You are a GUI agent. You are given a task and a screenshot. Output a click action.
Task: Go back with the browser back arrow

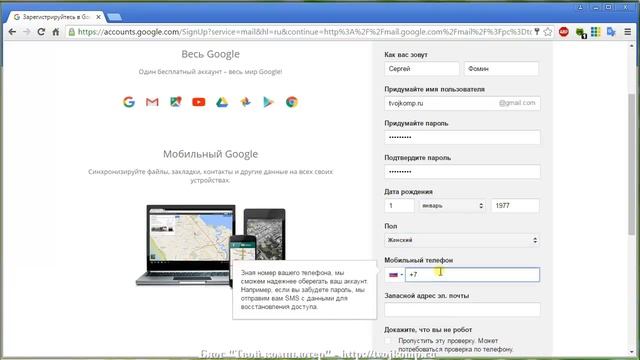(12, 31)
